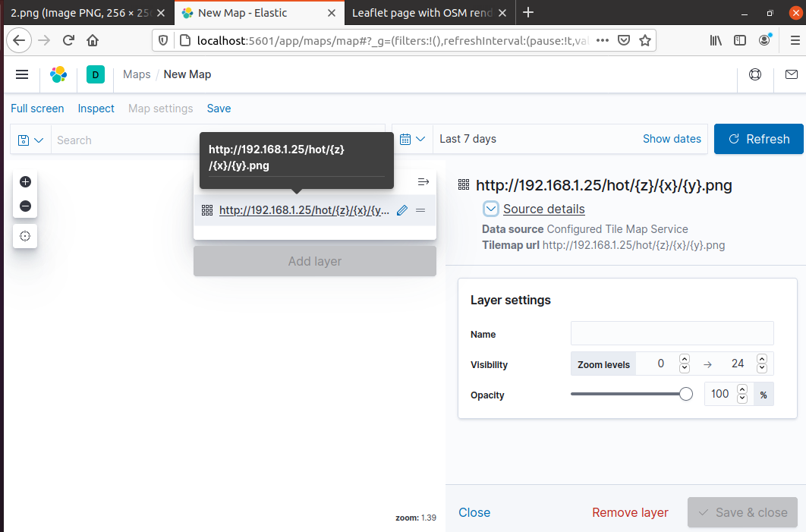Click Save & close button
The width and height of the screenshot is (806, 532).
click(x=743, y=512)
